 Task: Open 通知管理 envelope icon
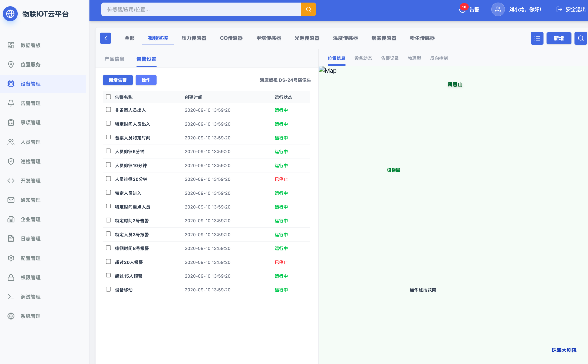[11, 200]
